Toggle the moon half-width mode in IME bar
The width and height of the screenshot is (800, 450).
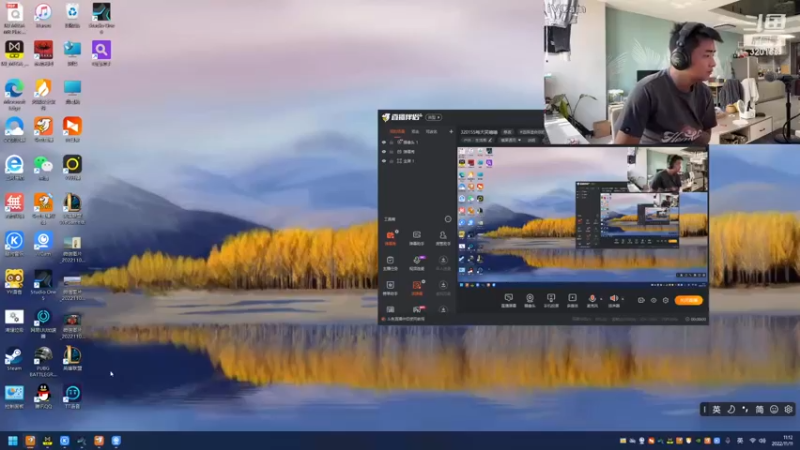pyautogui.click(x=731, y=409)
